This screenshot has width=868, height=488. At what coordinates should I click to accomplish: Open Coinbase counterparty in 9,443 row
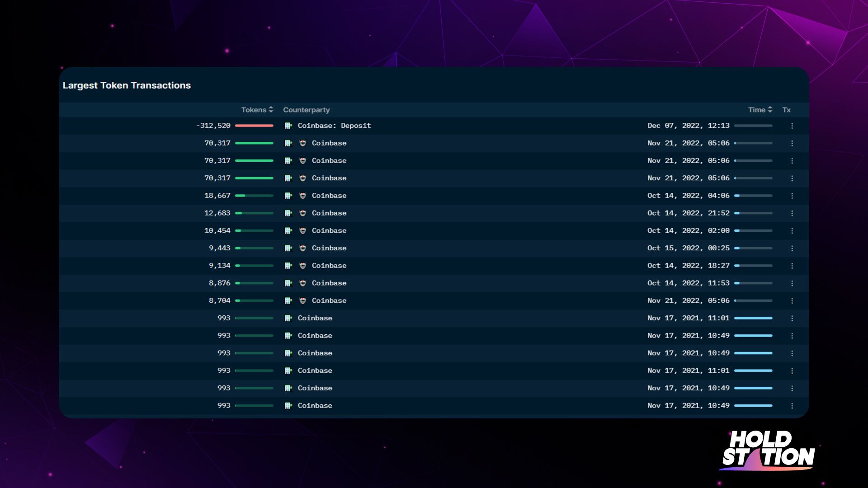click(329, 248)
